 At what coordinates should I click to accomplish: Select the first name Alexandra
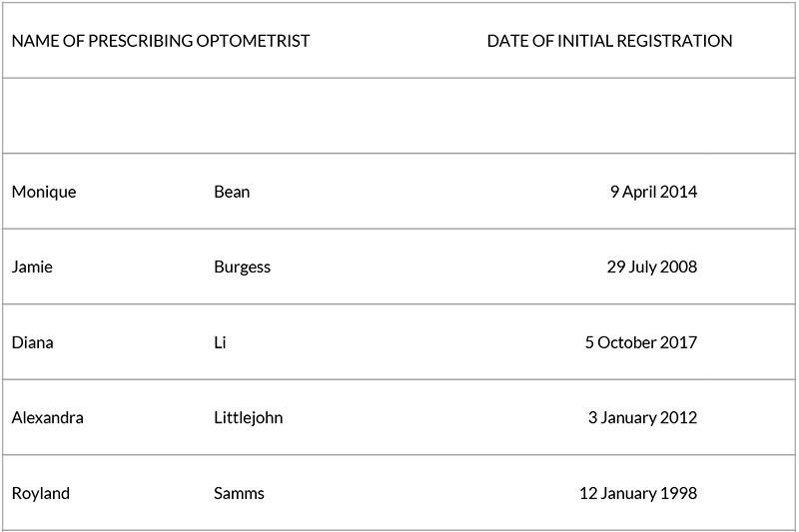[48, 418]
